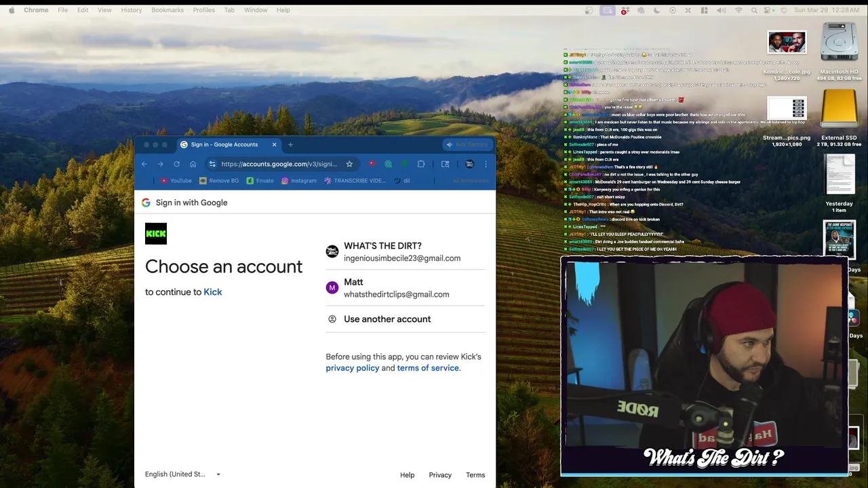The image size is (868, 488).
Task: Open Chrome profile avatar
Action: click(x=469, y=164)
